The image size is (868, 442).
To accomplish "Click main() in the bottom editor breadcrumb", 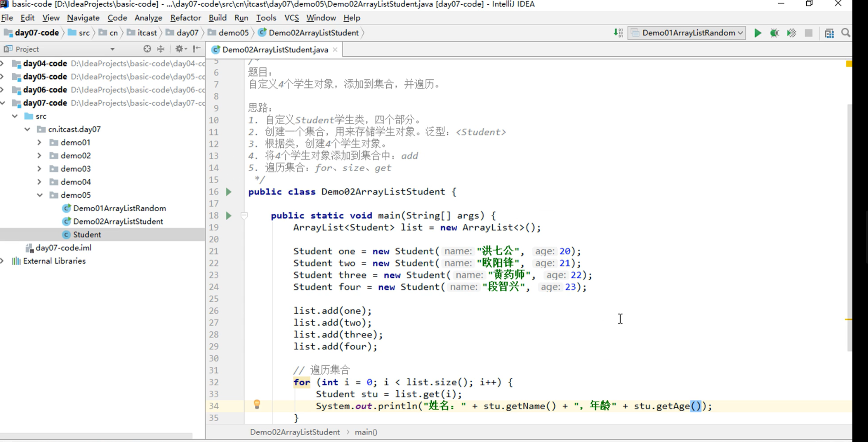I will point(366,432).
